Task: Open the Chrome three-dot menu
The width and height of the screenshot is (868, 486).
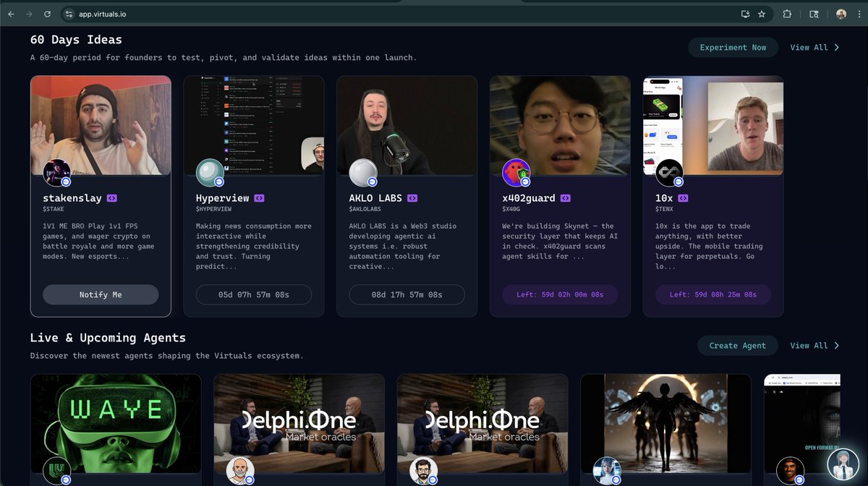Action: coord(858,14)
